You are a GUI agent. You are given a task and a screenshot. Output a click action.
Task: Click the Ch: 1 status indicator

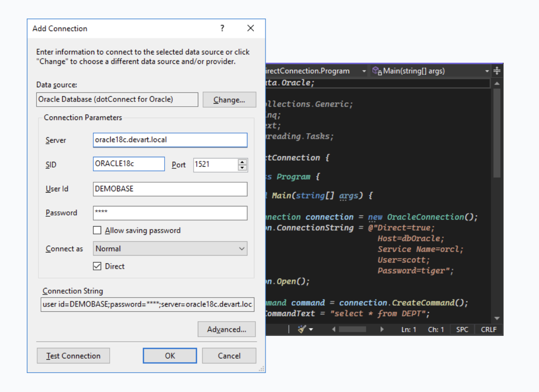[x=436, y=329]
